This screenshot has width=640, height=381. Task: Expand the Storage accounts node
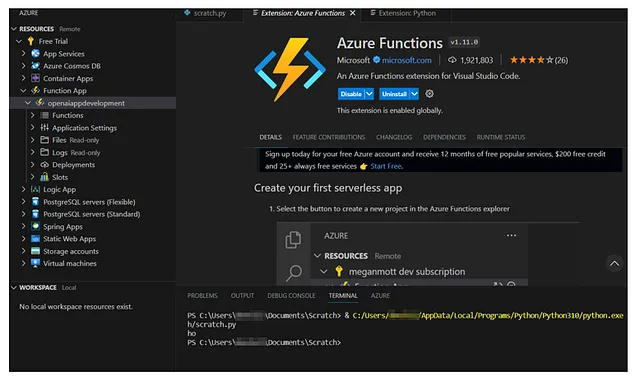coord(23,251)
